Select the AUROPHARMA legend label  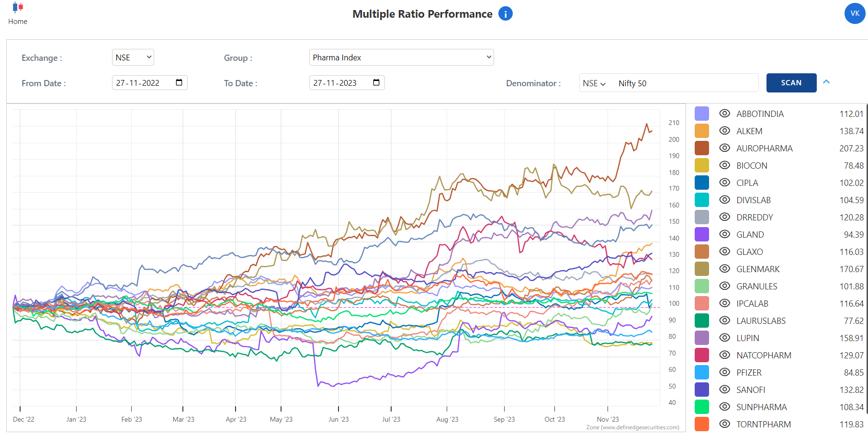click(x=765, y=149)
